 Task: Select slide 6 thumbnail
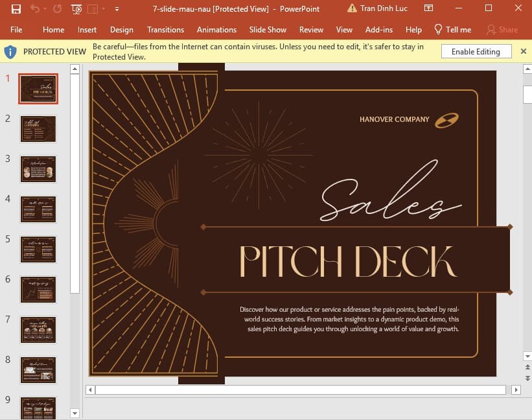pos(38,290)
